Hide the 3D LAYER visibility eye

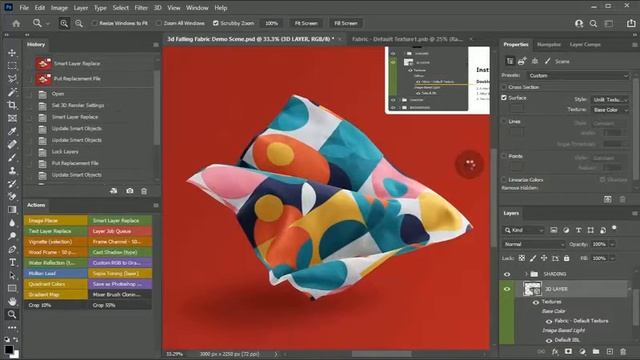coord(507,289)
